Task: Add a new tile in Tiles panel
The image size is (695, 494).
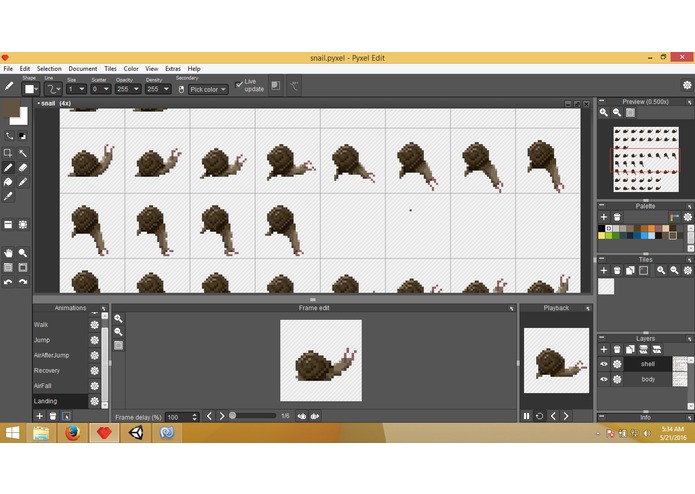Action: pos(604,270)
